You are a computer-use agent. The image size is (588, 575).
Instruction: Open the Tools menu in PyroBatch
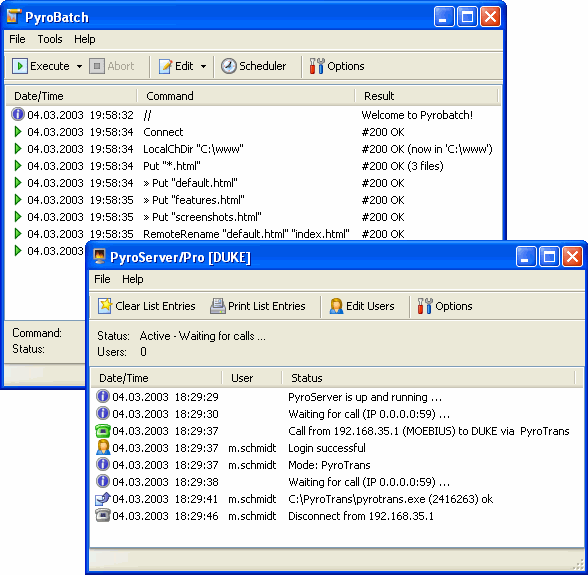point(50,39)
